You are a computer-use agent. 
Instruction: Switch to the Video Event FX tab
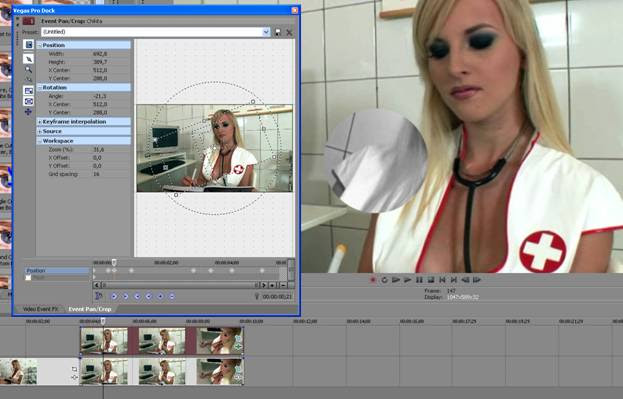(x=41, y=309)
